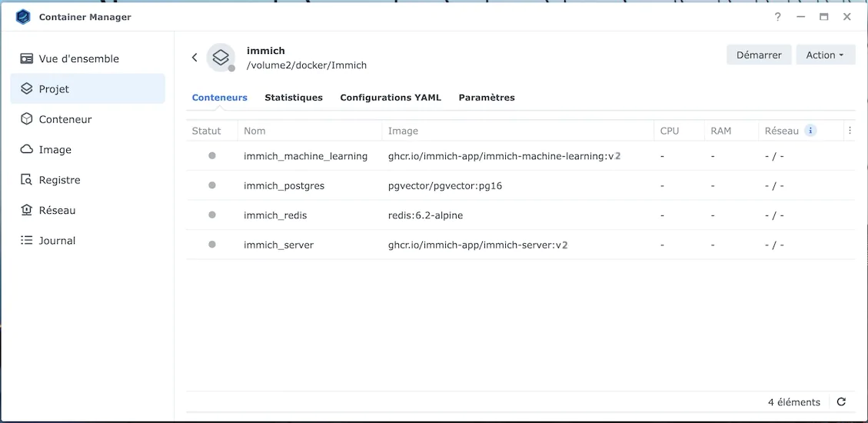Select the immich_machine_learning row name
This screenshot has height=423, width=868.
coord(305,156)
